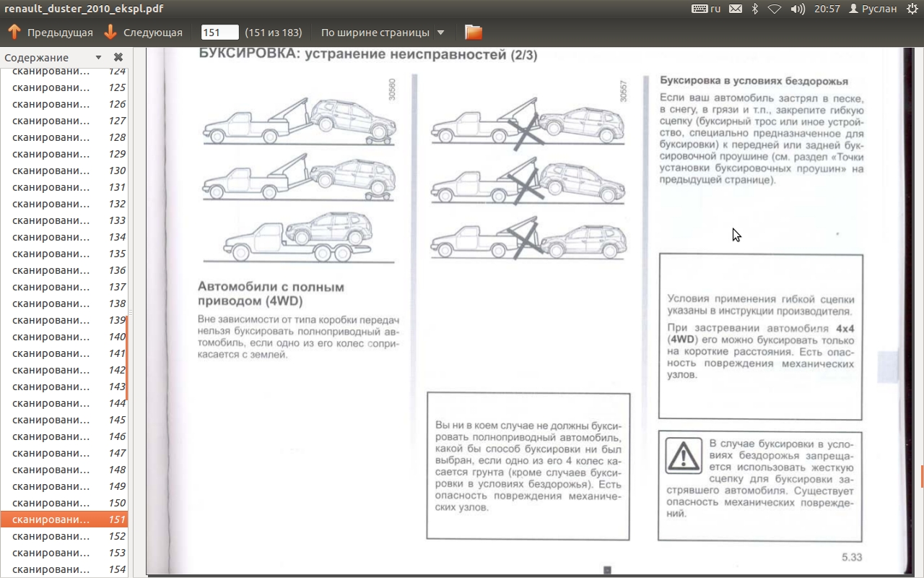
Task: Click heading 'Буксировка в условиях бездорожья'
Action: (754, 81)
